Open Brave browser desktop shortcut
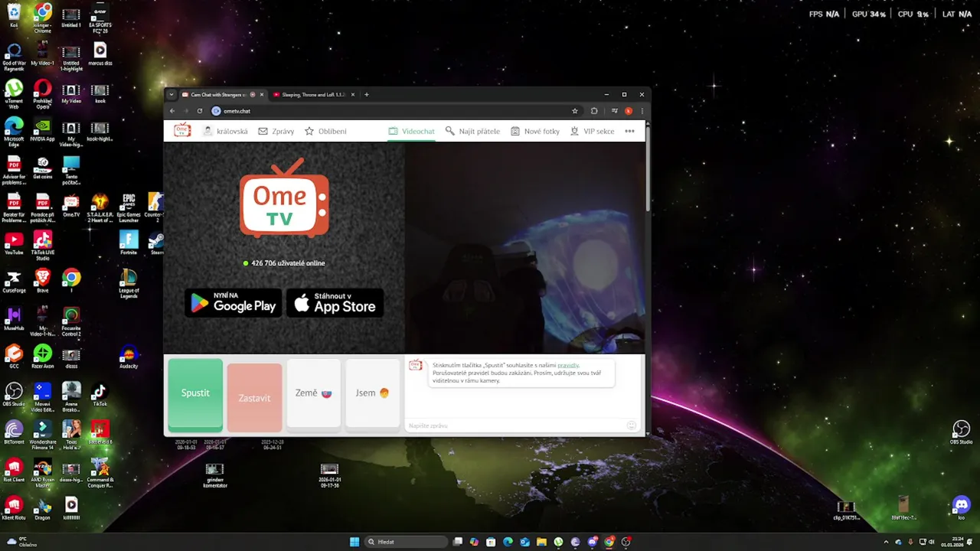 coord(42,281)
